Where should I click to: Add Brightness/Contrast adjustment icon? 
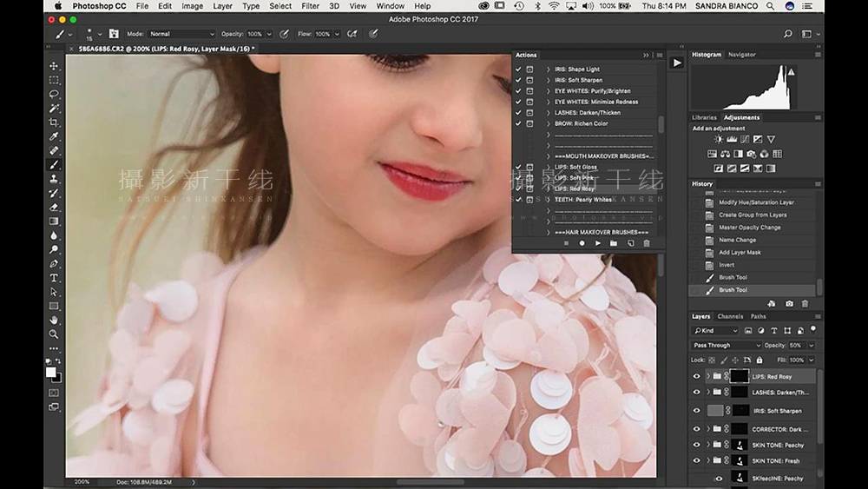719,140
